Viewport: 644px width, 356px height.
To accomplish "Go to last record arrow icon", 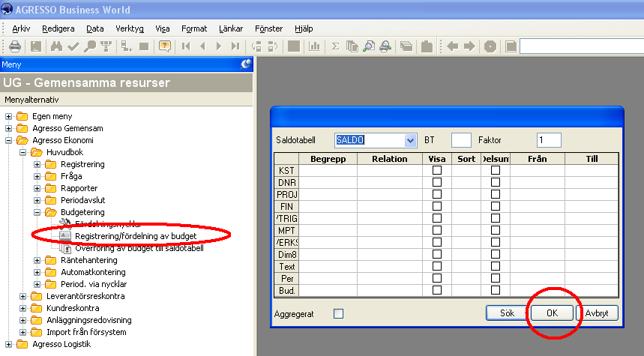I will pos(235,46).
